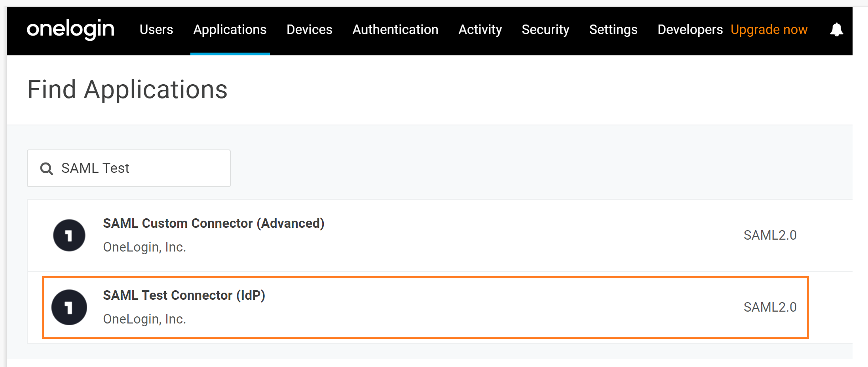This screenshot has width=868, height=367.
Task: Open the Users menu
Action: (x=156, y=30)
